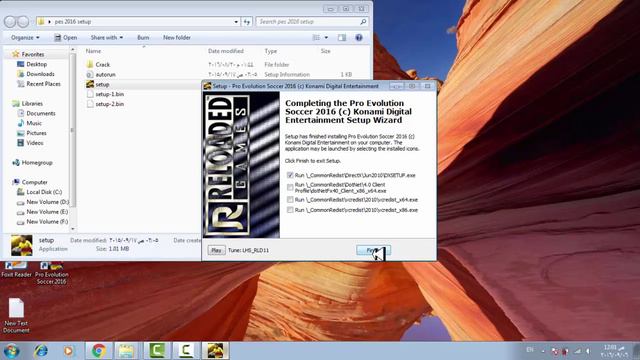Select New Text Document desktop icon

click(x=16, y=316)
